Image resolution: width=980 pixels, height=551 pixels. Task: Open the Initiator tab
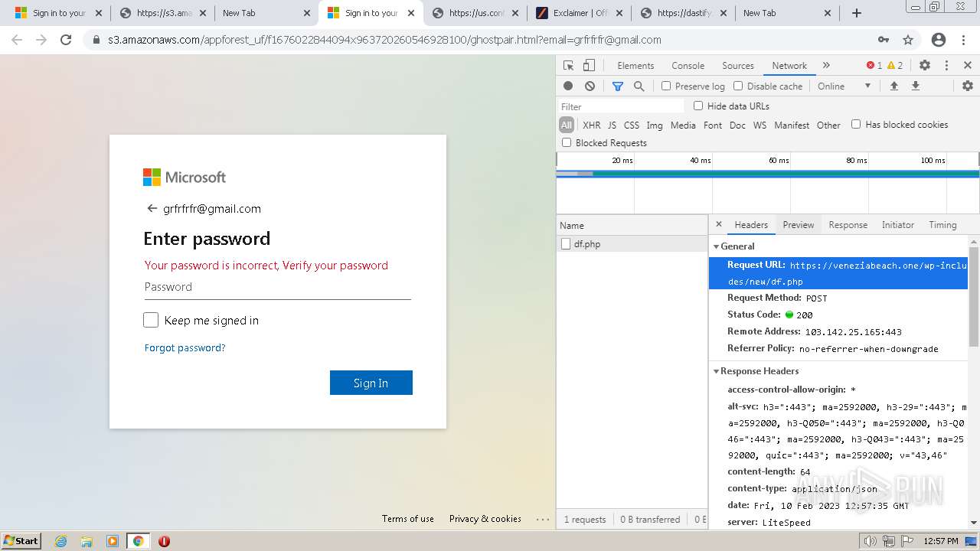(897, 225)
